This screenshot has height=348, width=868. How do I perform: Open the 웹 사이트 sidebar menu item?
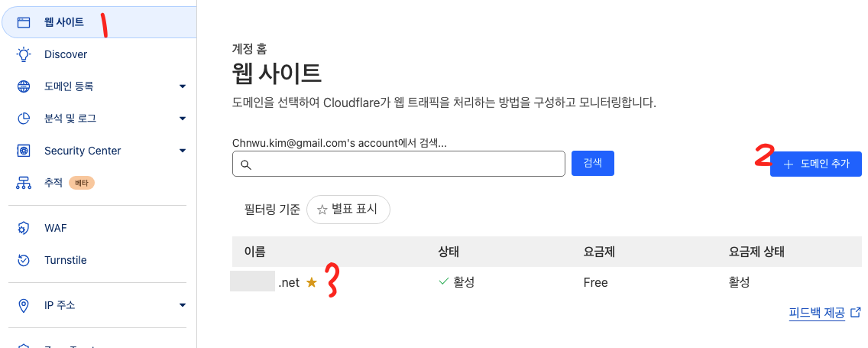[x=64, y=22]
